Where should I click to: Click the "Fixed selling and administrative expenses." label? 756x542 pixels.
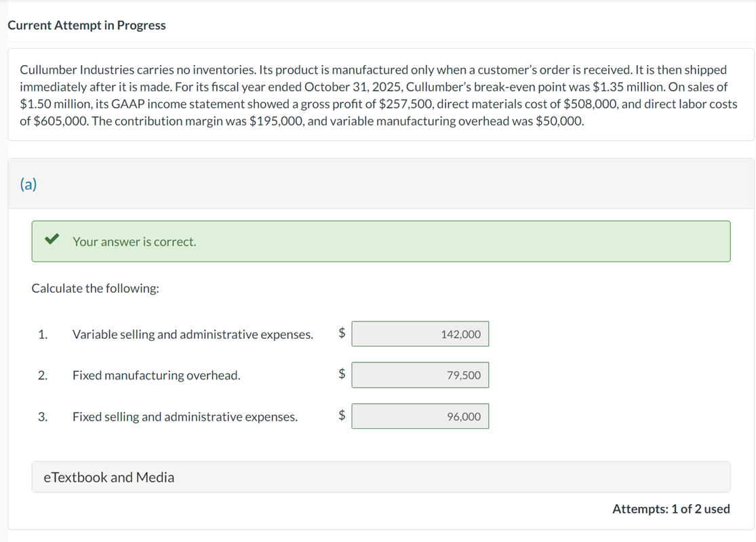pyautogui.click(x=184, y=417)
